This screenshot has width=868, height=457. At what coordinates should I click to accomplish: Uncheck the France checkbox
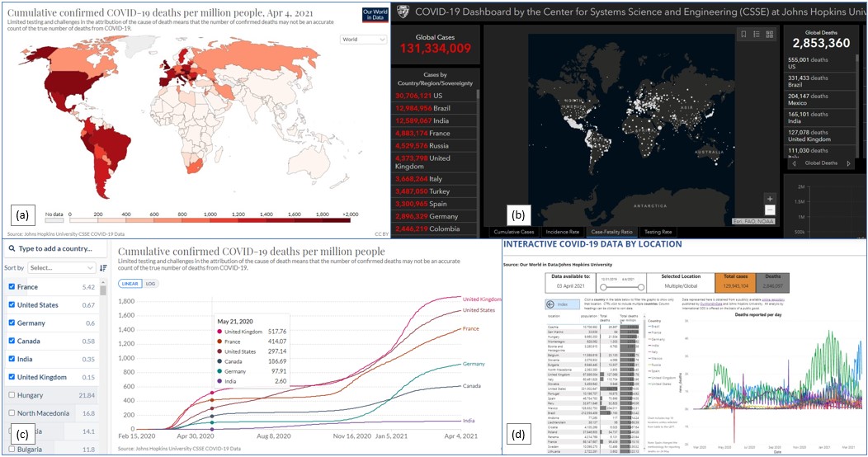click(x=12, y=286)
